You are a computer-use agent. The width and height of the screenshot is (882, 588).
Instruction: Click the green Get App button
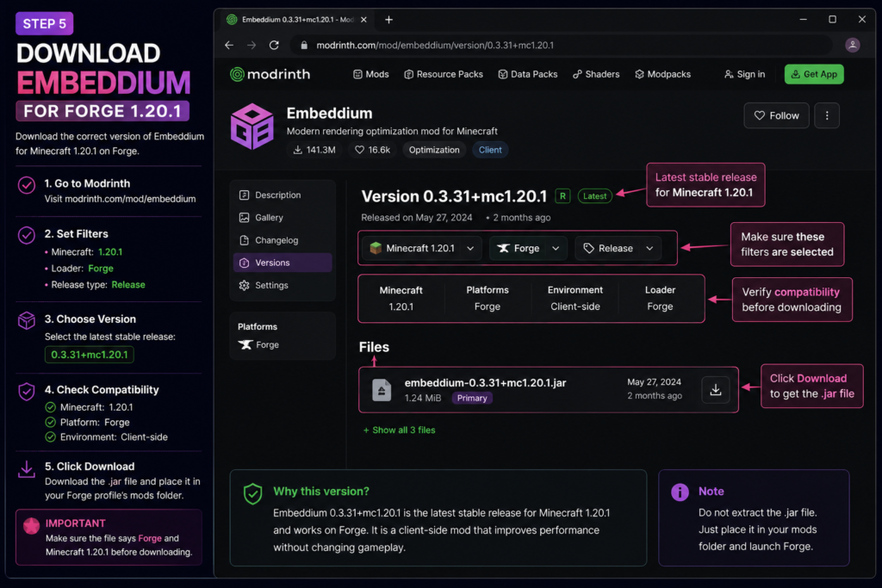(x=814, y=74)
